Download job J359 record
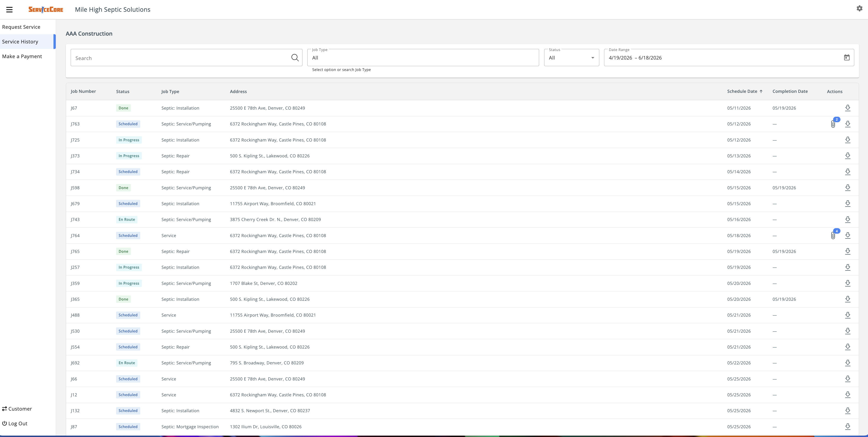This screenshot has width=868, height=437. click(848, 283)
